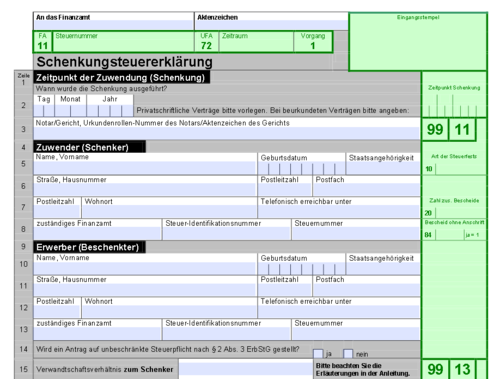500x379 pixels.
Task: Click the Erwerber Steuernummer field in row 13
Action: pos(356,333)
